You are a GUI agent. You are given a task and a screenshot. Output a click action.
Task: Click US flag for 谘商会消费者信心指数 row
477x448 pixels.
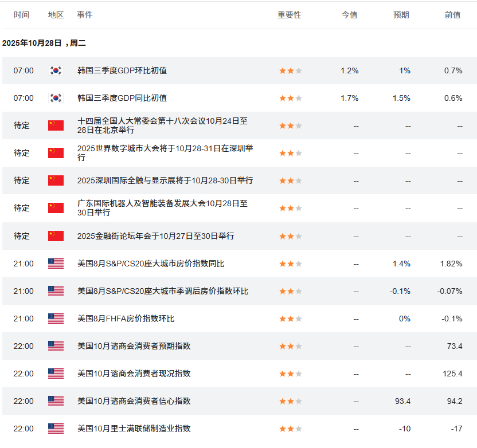click(56, 401)
